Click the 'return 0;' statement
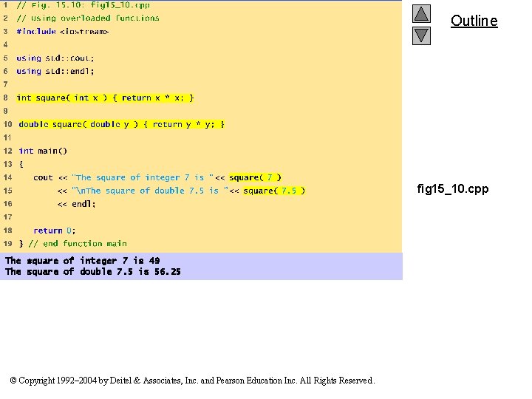The width and height of the screenshot is (532, 399). pos(54,231)
